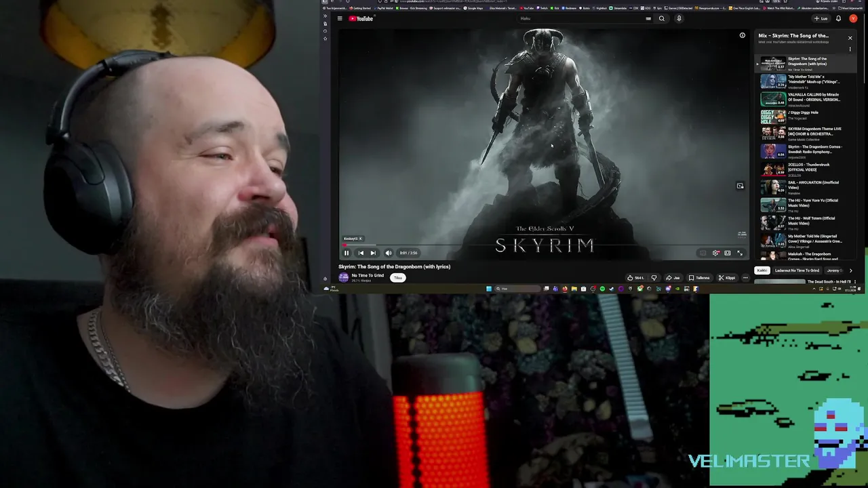Image resolution: width=868 pixels, height=488 pixels.
Task: Open Spotify from the taskbar
Action: pos(602,289)
